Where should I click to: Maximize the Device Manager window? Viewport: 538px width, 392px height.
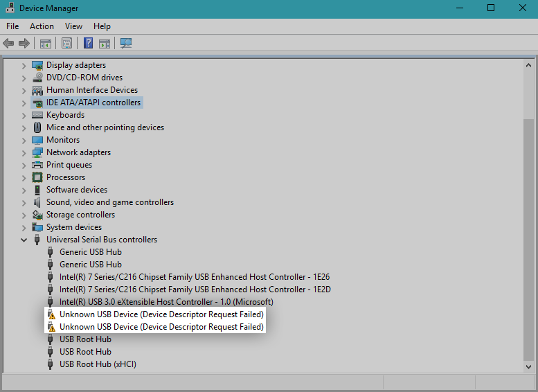(491, 8)
